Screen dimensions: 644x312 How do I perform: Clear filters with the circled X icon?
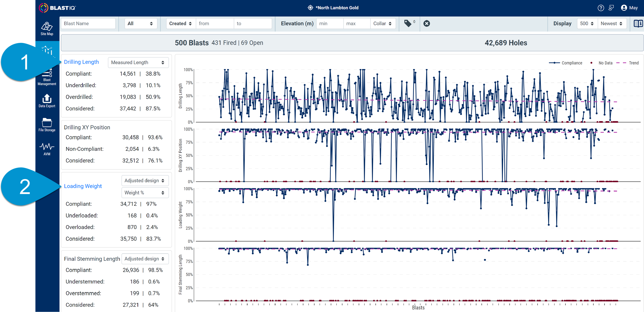[x=427, y=23]
